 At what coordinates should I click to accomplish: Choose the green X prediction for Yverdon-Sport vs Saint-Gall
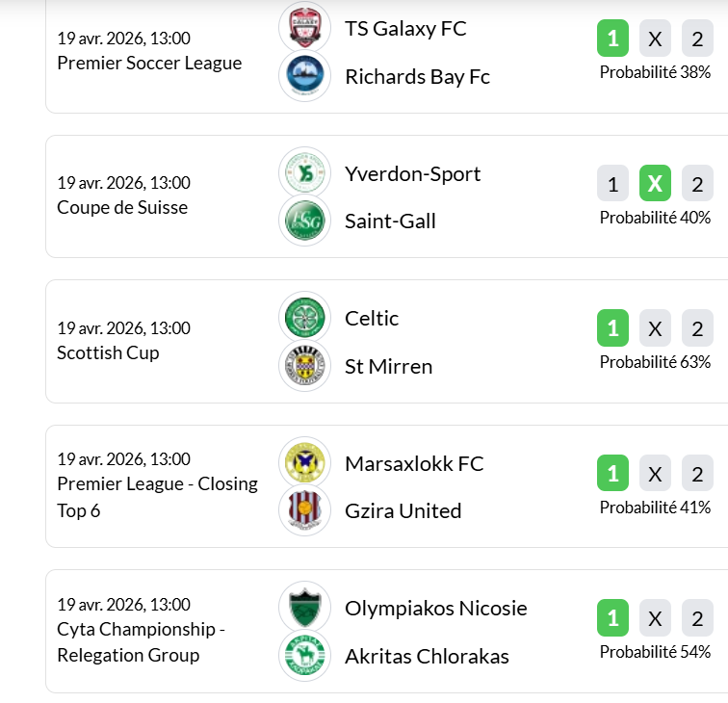point(655,183)
